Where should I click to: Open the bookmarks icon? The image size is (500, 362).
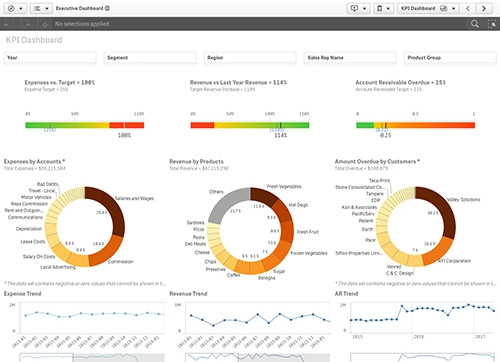point(380,8)
